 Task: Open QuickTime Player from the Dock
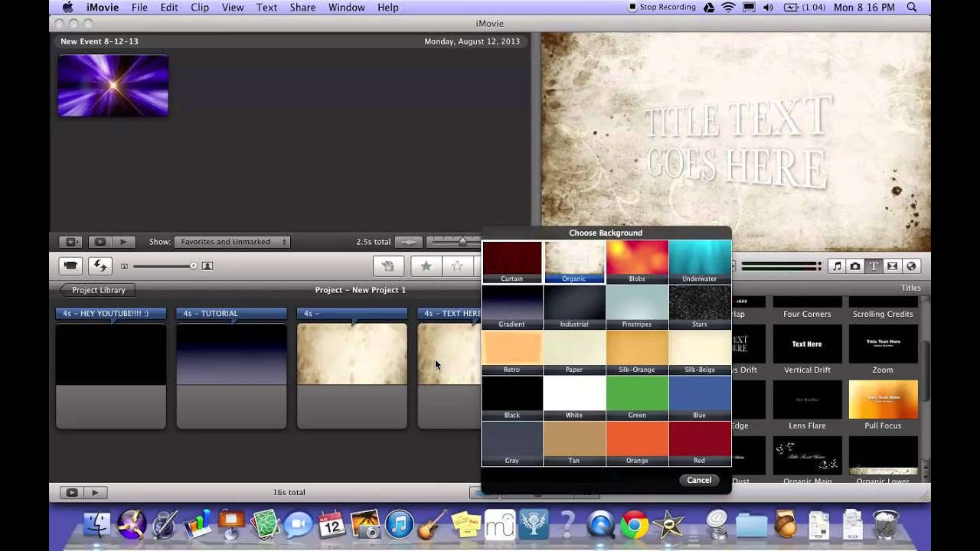600,525
